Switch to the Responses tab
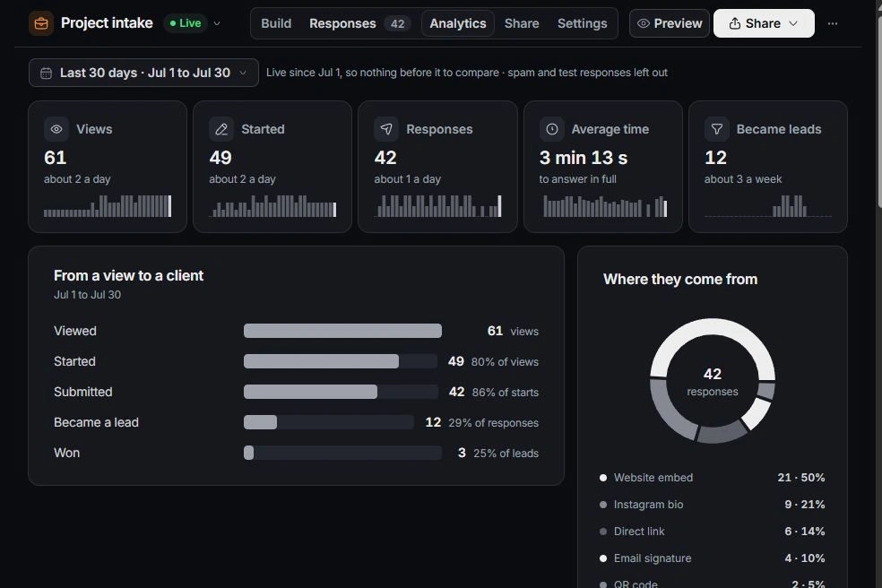The image size is (882, 588). coord(359,23)
